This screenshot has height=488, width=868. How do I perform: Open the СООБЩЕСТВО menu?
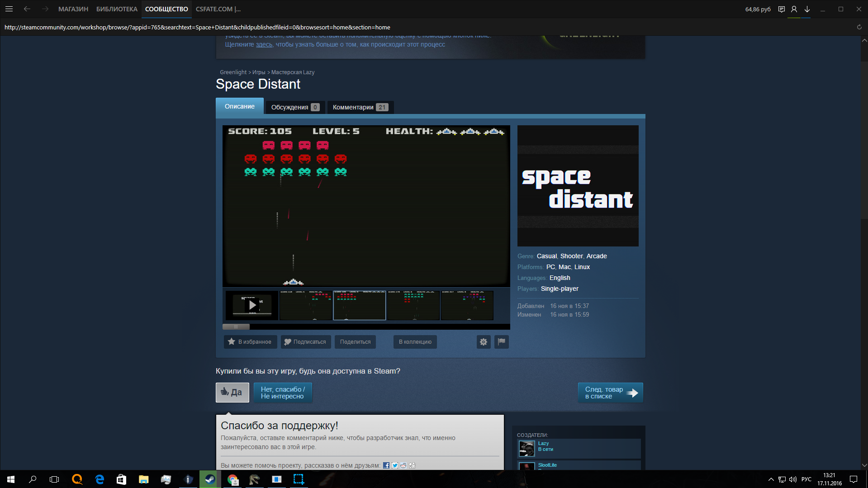pos(166,9)
